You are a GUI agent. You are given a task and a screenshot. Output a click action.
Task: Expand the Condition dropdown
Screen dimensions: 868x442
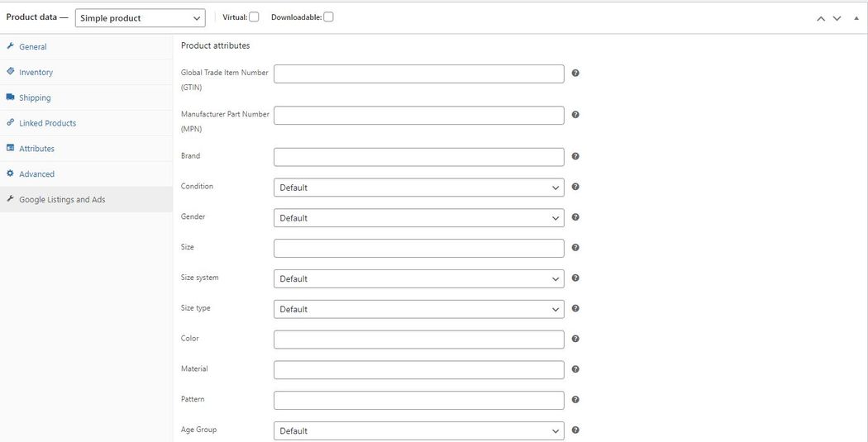[418, 188]
